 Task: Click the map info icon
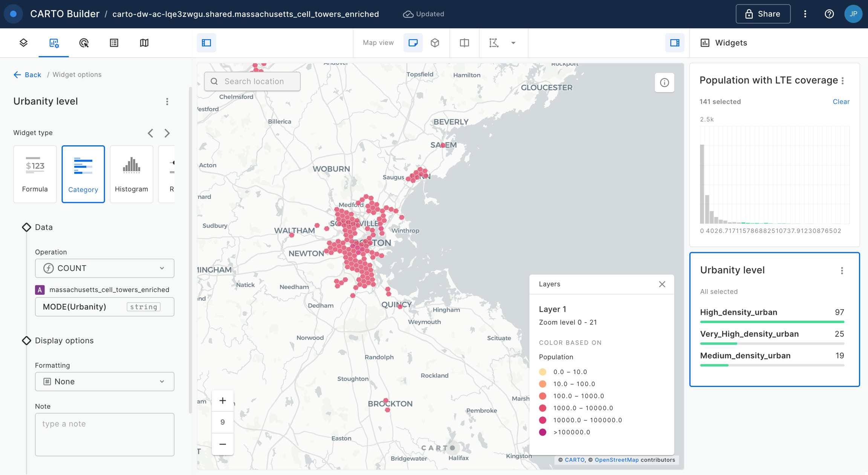664,82
